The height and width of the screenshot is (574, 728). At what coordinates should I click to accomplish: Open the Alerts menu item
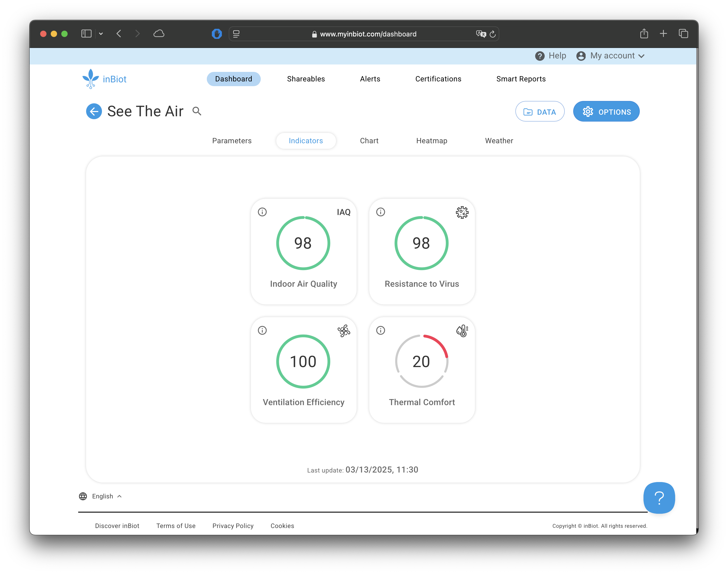(370, 79)
